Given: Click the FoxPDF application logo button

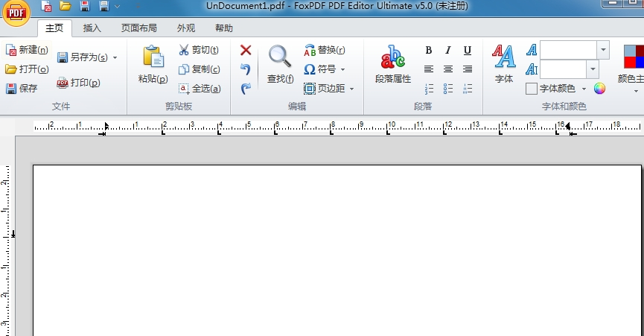Looking at the screenshot, I should coord(16,13).
